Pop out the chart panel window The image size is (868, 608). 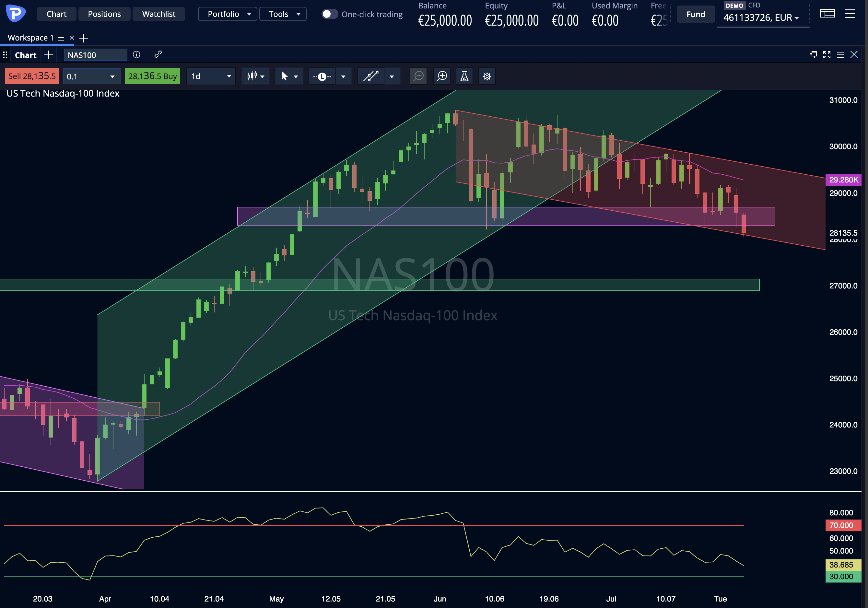(813, 55)
